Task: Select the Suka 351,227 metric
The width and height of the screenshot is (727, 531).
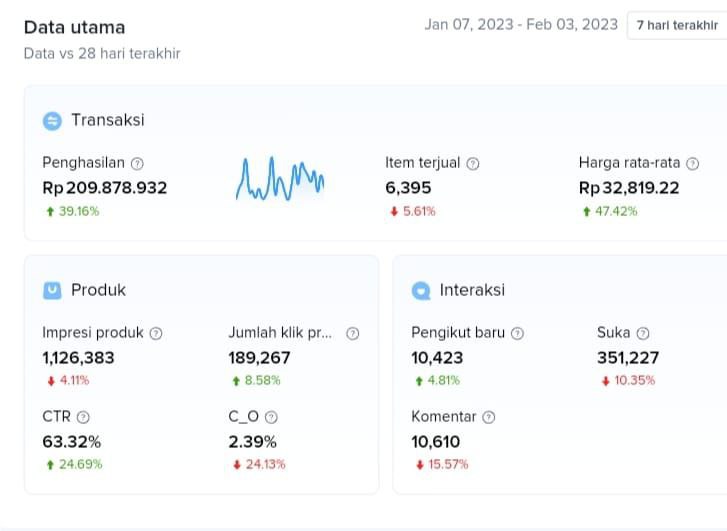Action: [628, 358]
